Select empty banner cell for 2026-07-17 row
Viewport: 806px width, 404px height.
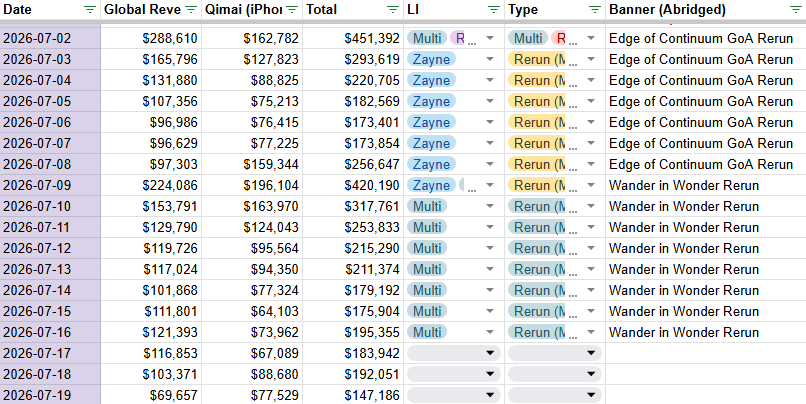pos(706,353)
